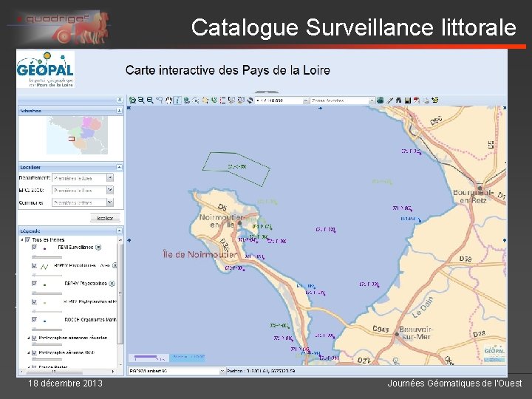Select the zoom out magnifier tool
532x399 pixels.
click(150, 100)
